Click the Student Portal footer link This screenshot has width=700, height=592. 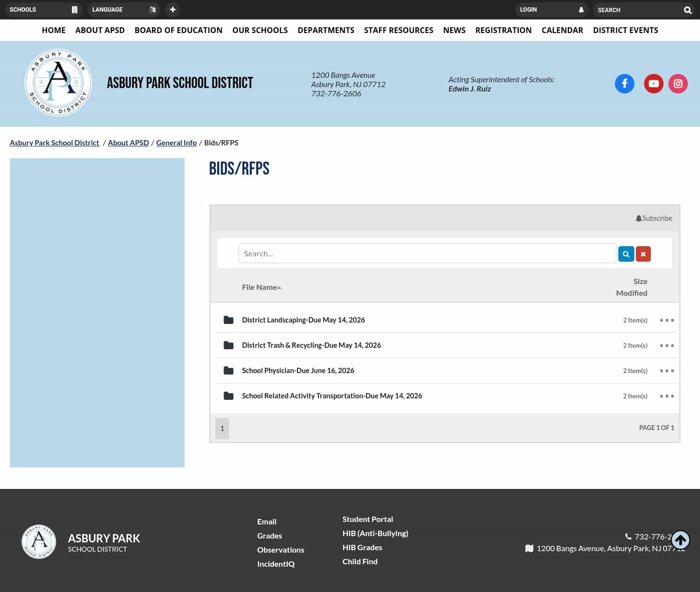[x=368, y=519]
